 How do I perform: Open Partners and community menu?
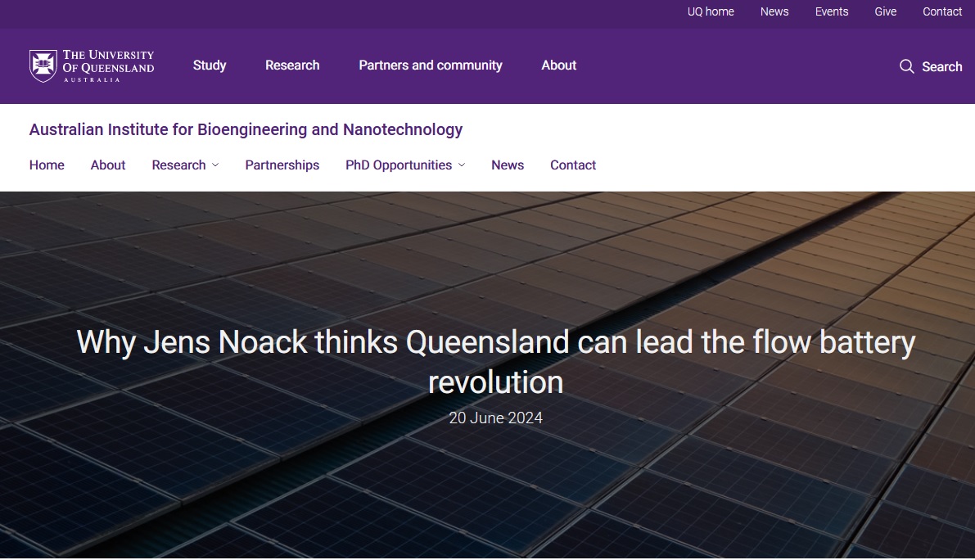pos(431,65)
